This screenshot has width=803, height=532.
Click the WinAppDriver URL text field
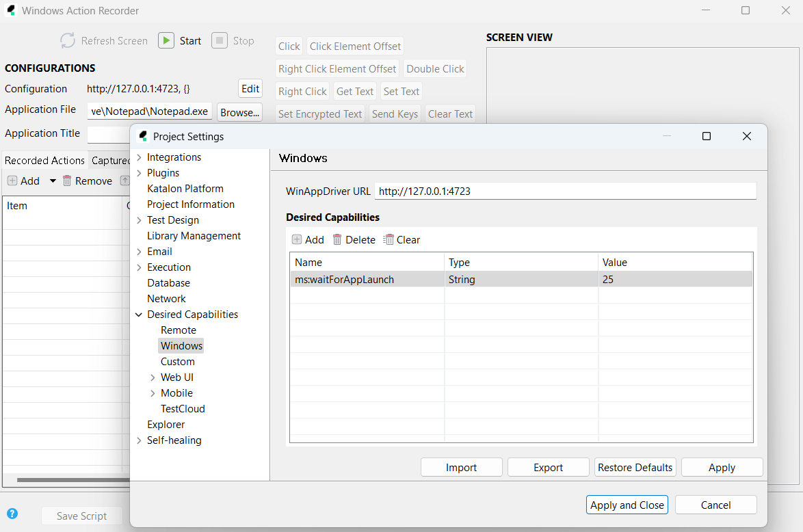click(x=564, y=191)
